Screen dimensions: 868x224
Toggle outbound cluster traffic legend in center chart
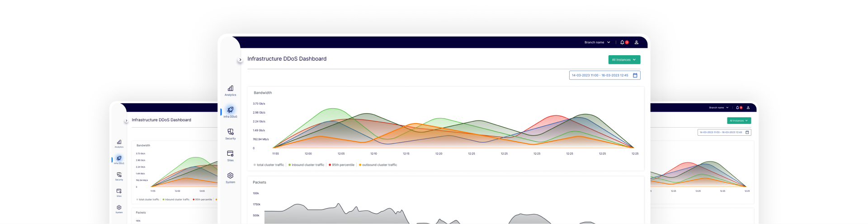(378, 165)
